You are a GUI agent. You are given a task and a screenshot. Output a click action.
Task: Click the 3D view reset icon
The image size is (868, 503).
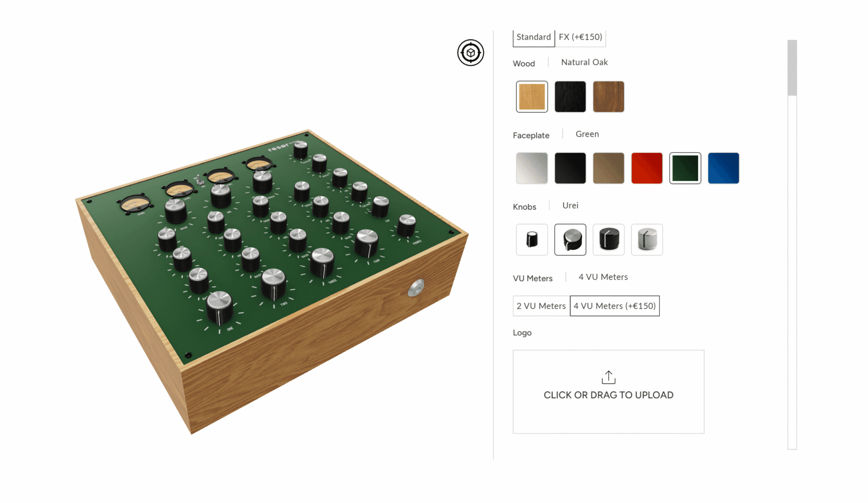(470, 53)
